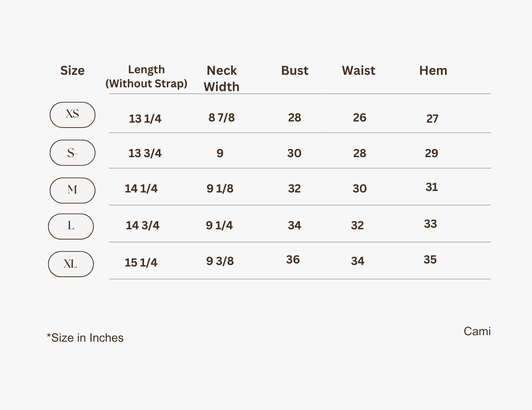This screenshot has height=410, width=532.
Task: Choose the M size pill
Action: (73, 191)
